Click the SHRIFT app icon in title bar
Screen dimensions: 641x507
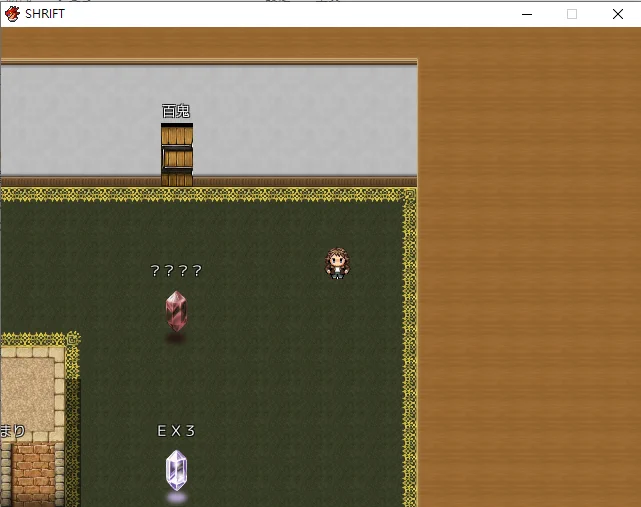12,14
